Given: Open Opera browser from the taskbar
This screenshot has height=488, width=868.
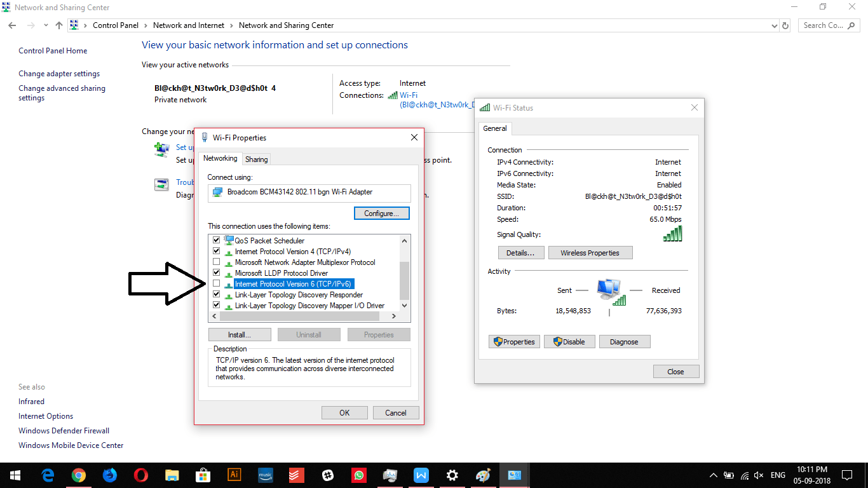Looking at the screenshot, I should tap(140, 475).
